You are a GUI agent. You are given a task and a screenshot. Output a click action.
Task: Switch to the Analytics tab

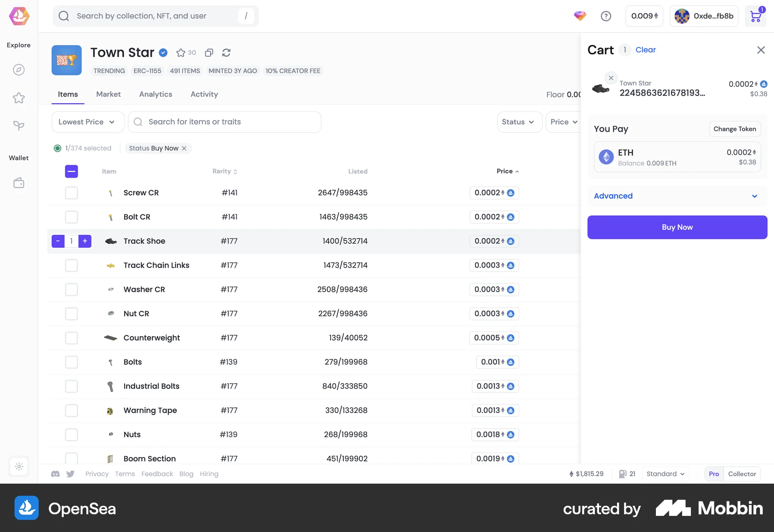point(155,94)
